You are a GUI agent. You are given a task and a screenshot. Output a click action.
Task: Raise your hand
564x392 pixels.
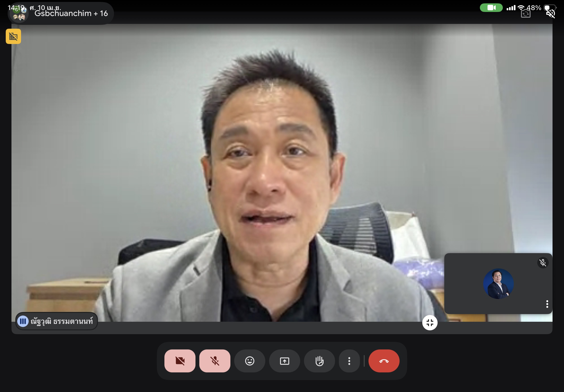point(319,361)
